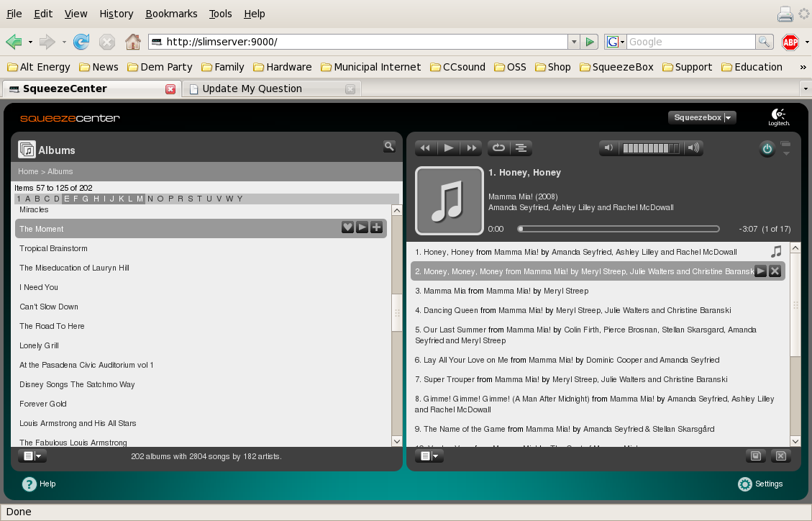Screen dimensions: 812x521
Task: Toggle the player power button
Action: coord(767,149)
